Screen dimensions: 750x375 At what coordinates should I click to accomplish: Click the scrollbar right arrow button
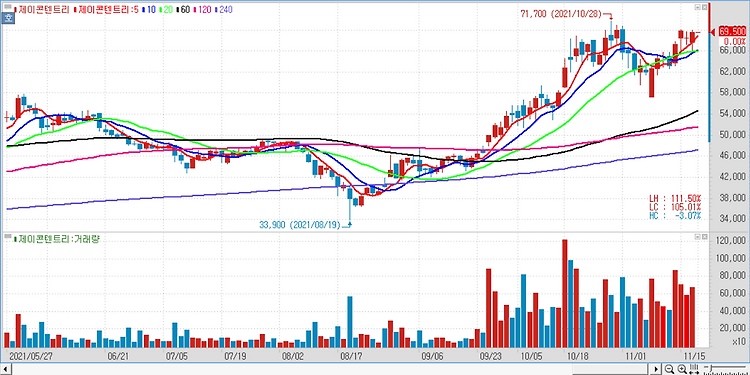tap(656, 369)
